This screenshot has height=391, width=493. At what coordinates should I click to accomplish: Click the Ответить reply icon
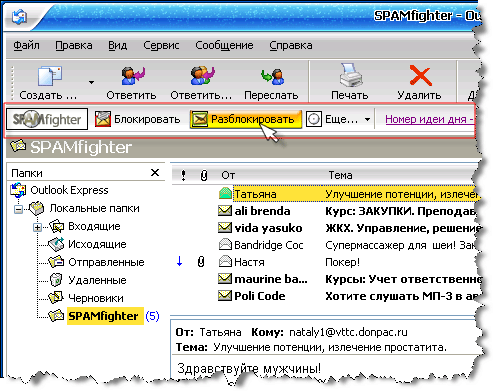click(133, 76)
